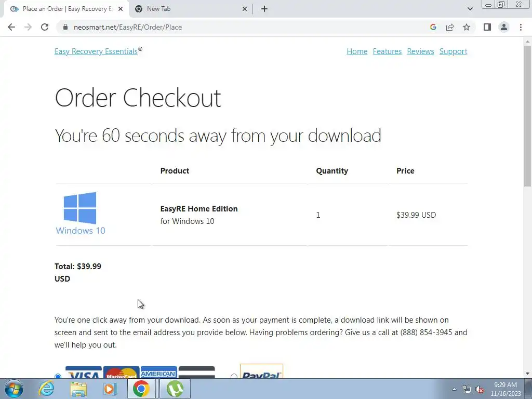This screenshot has height=399, width=532.
Task: Click the Order Checkout heading
Action: coord(138,98)
